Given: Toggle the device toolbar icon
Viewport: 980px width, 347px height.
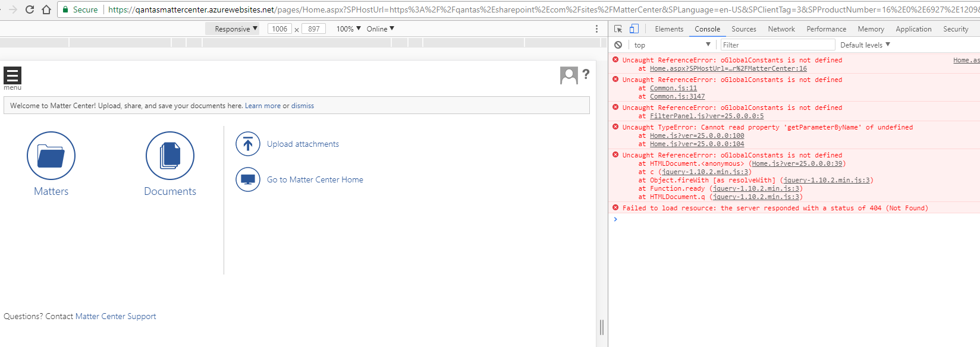Looking at the screenshot, I should pos(634,29).
